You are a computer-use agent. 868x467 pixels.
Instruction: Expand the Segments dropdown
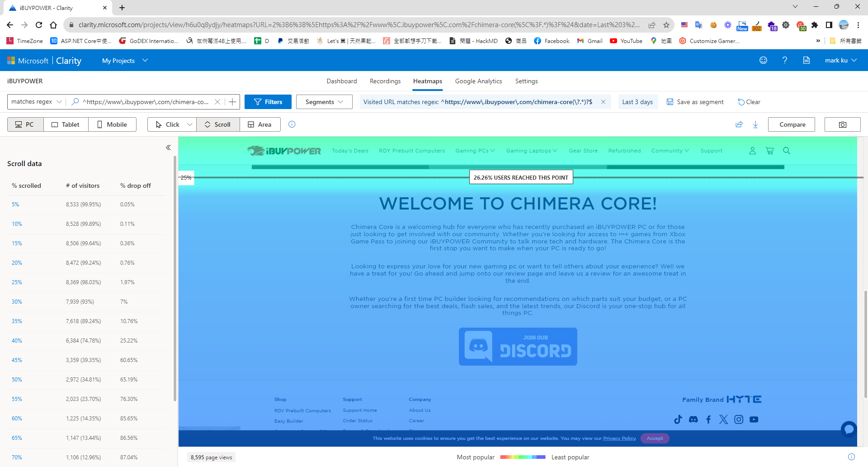coord(324,102)
